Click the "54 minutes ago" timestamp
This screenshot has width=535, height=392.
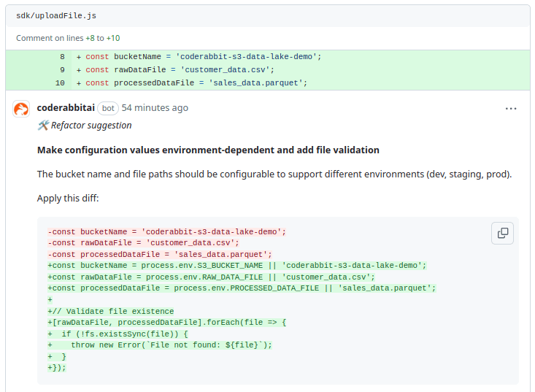point(155,107)
